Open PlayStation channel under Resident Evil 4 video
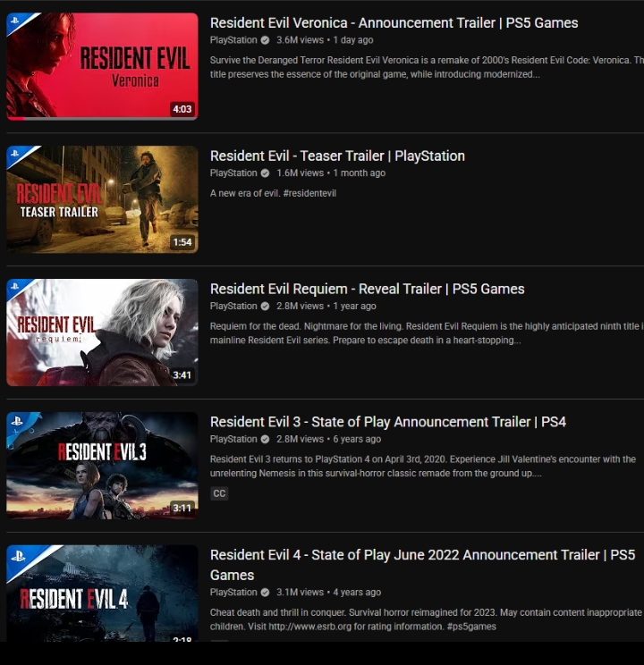Image resolution: width=644 pixels, height=665 pixels. (233, 592)
